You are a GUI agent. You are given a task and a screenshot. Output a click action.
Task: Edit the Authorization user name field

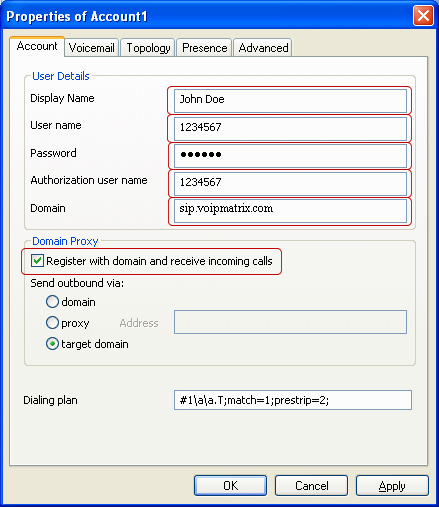pyautogui.click(x=290, y=184)
